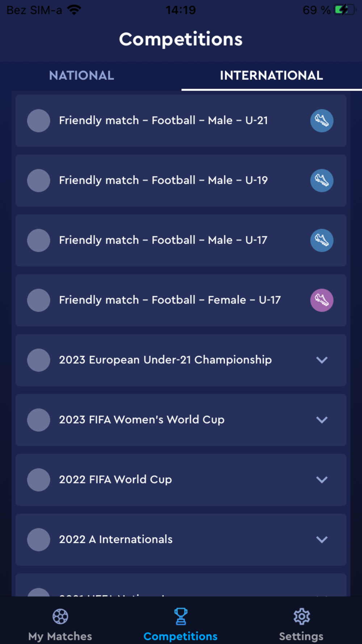Screen dimensions: 362x644
Task: Tap the Competitions trophy icon
Action: click(181, 616)
